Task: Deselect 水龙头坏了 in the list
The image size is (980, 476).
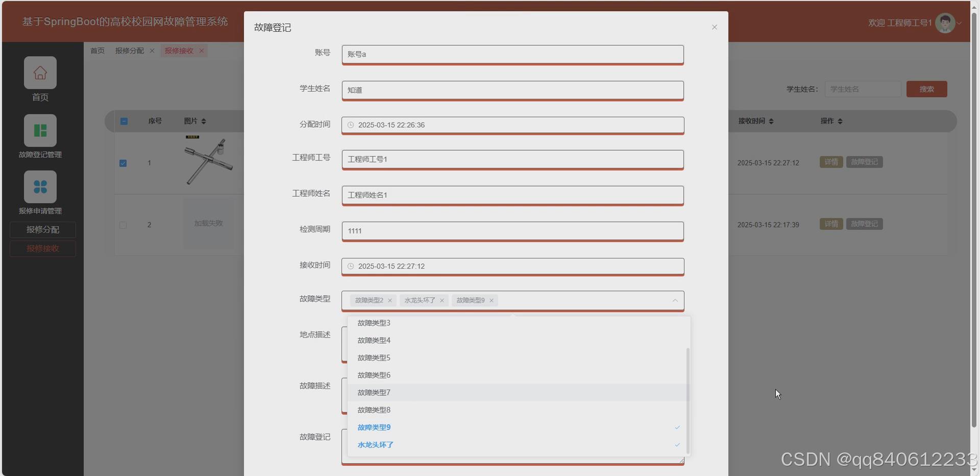Action: (517, 444)
